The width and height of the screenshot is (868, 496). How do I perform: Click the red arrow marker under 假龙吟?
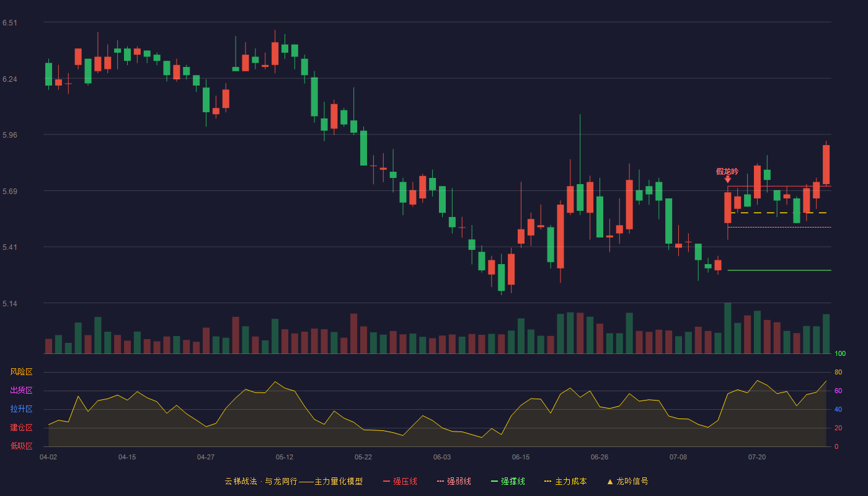[x=728, y=179]
